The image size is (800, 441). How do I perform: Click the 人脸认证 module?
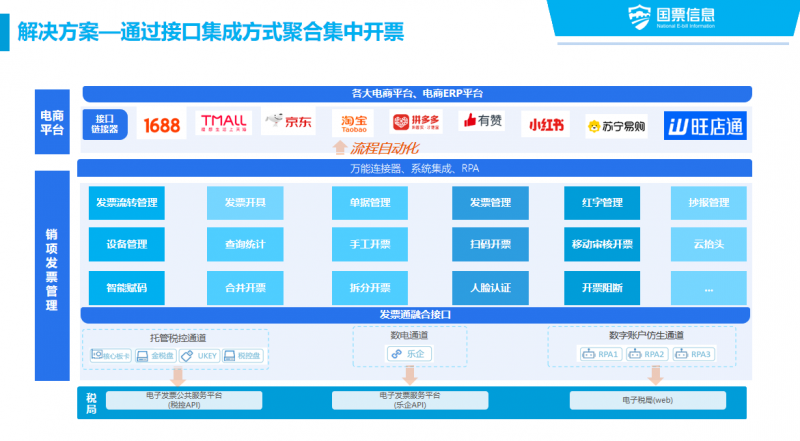click(490, 288)
